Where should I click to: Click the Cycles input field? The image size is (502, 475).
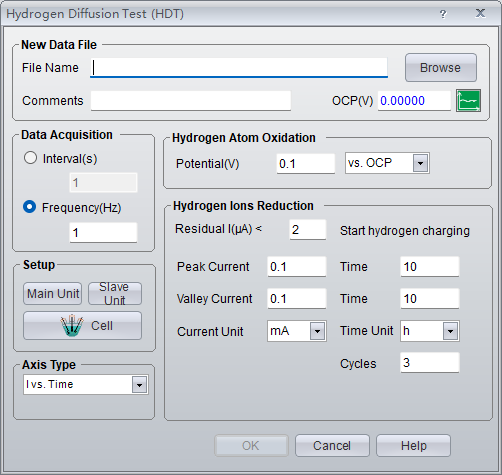[430, 363]
